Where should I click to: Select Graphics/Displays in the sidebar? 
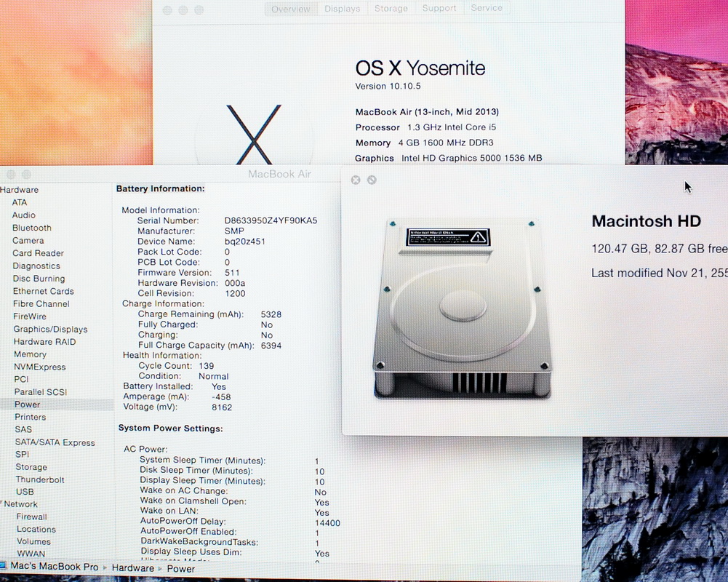pyautogui.click(x=51, y=330)
